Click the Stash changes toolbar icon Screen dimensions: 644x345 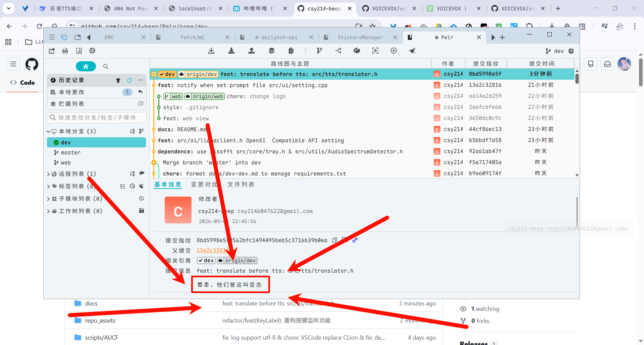point(272,51)
